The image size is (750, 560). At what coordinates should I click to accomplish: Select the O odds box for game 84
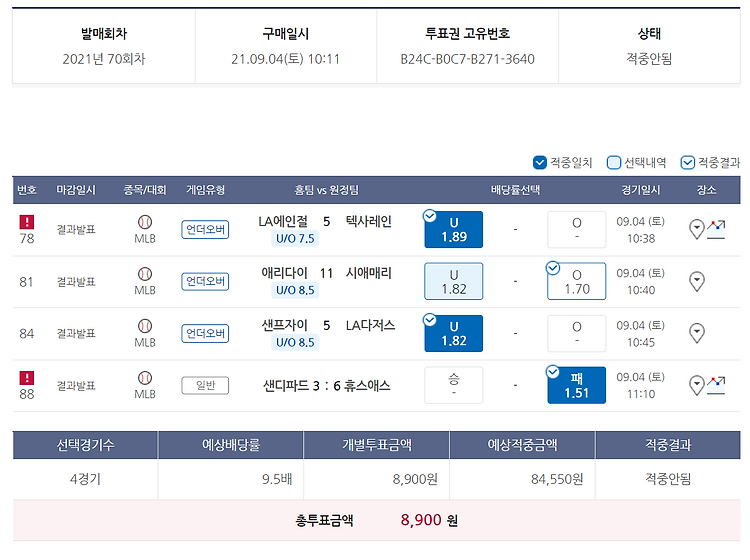tap(576, 333)
